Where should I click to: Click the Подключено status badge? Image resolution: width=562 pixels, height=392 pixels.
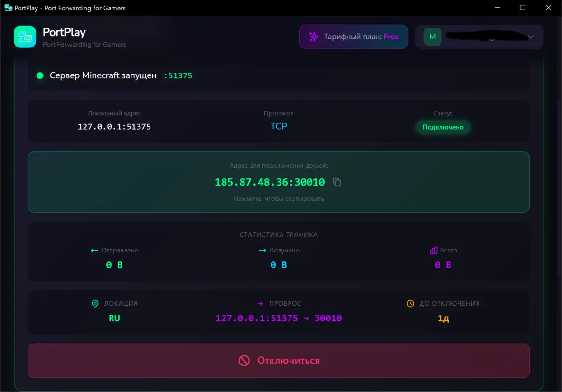[x=443, y=127]
